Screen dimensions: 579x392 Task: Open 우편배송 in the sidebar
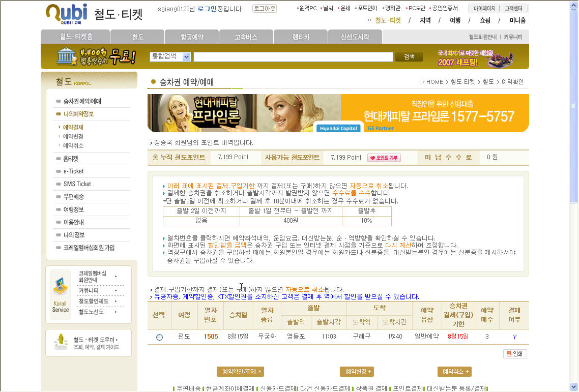[x=73, y=197]
